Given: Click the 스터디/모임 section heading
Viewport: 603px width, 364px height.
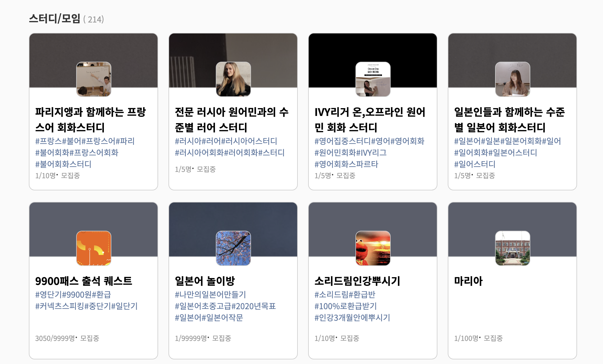Looking at the screenshot, I should click(55, 19).
